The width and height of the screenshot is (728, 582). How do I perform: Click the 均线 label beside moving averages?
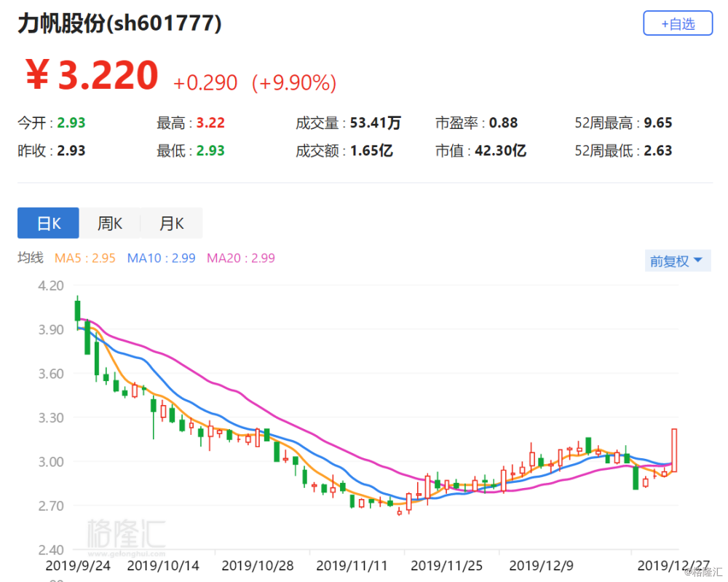coord(31,257)
